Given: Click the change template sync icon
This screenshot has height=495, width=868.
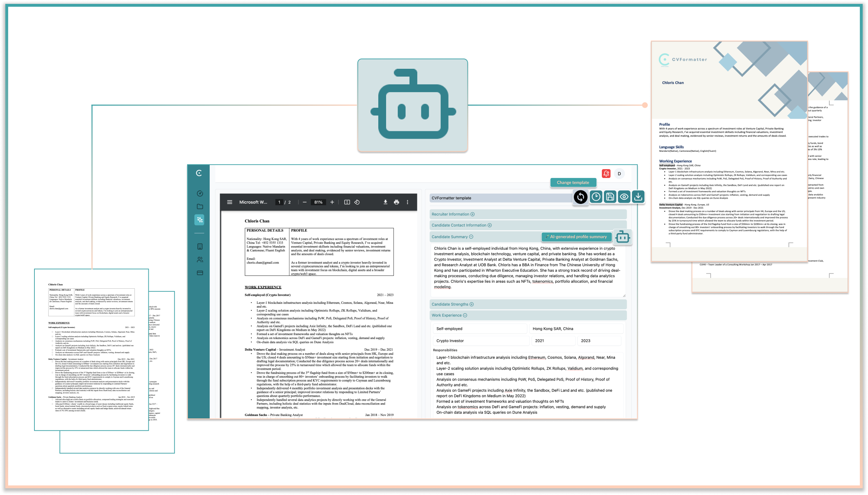Looking at the screenshot, I should coord(581,197).
